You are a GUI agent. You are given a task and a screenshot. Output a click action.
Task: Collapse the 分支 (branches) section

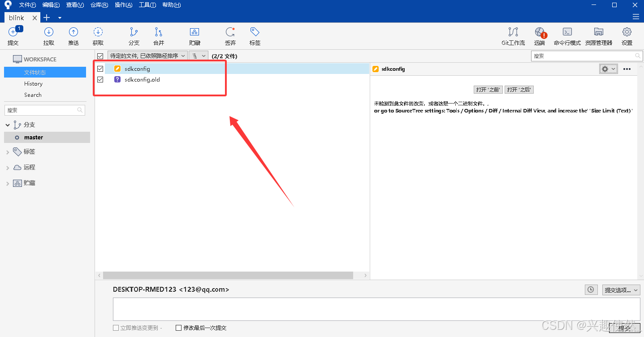tap(8, 125)
